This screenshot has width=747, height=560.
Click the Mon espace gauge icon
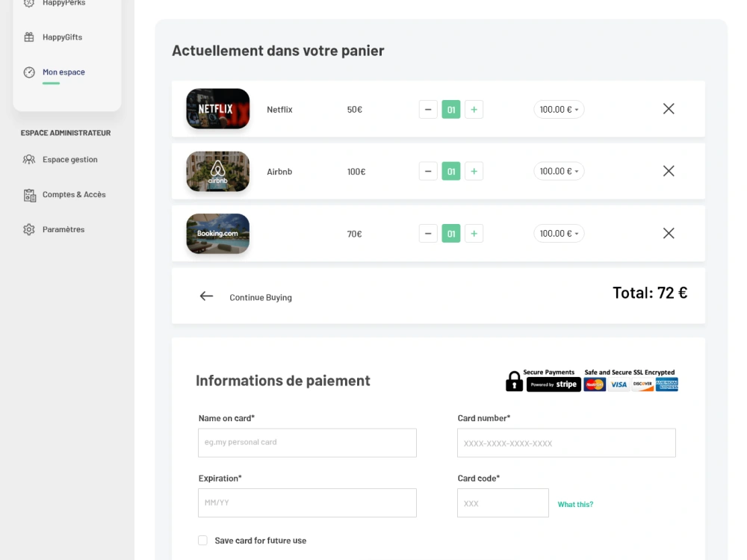point(29,72)
